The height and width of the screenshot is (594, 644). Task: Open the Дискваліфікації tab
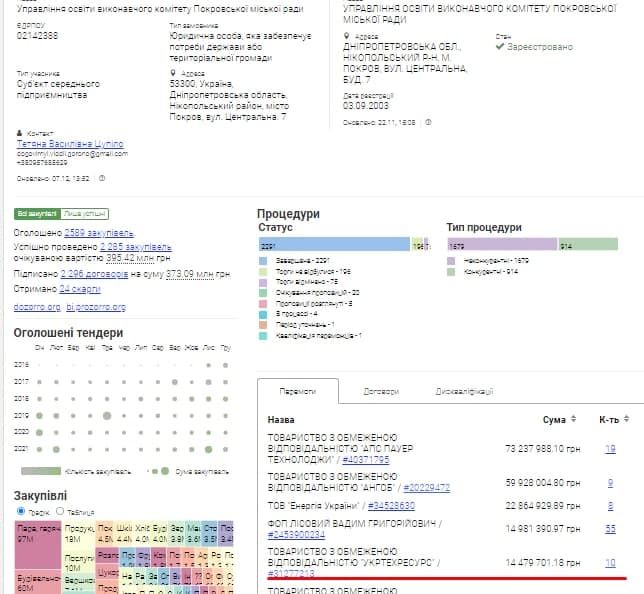[463, 392]
